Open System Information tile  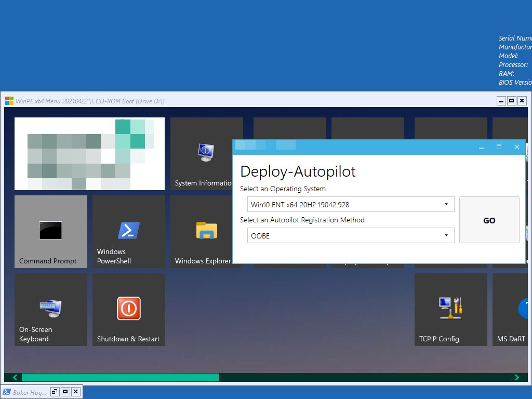(202, 153)
